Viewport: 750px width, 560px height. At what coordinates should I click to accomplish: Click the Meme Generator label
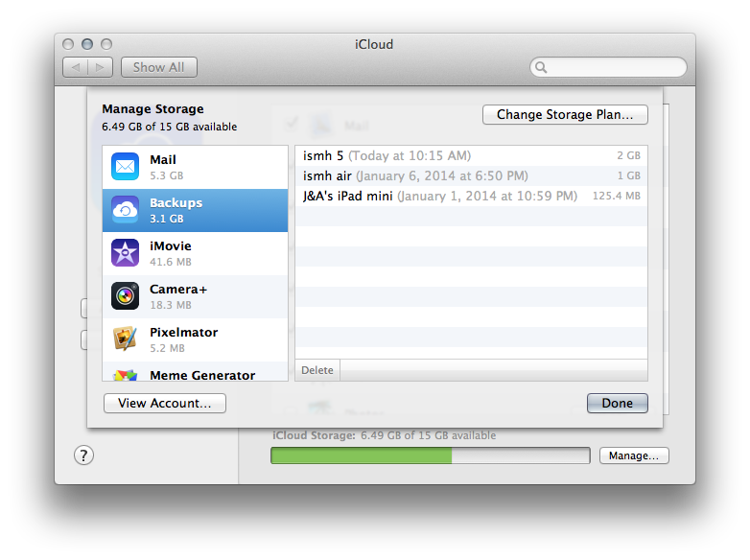202,375
